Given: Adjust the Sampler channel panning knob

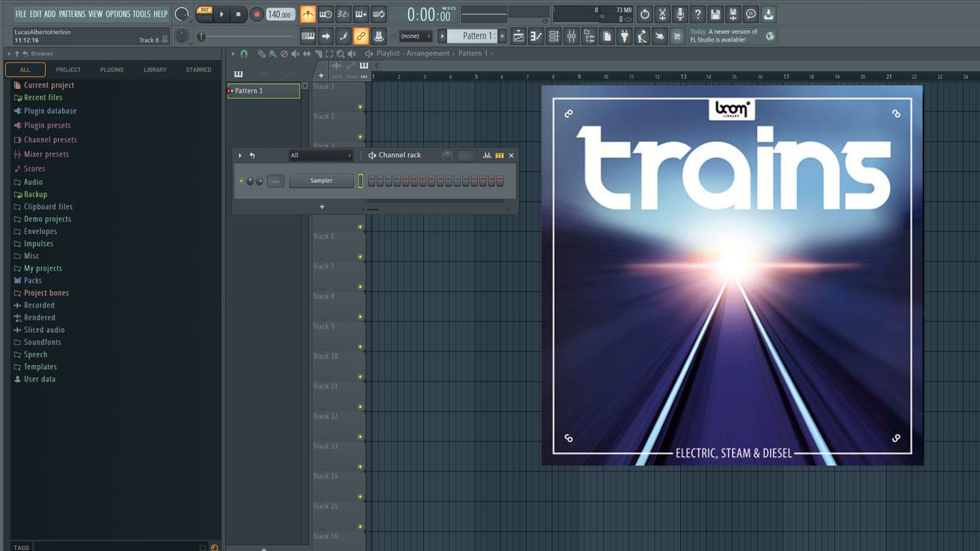Looking at the screenshot, I should (x=250, y=181).
